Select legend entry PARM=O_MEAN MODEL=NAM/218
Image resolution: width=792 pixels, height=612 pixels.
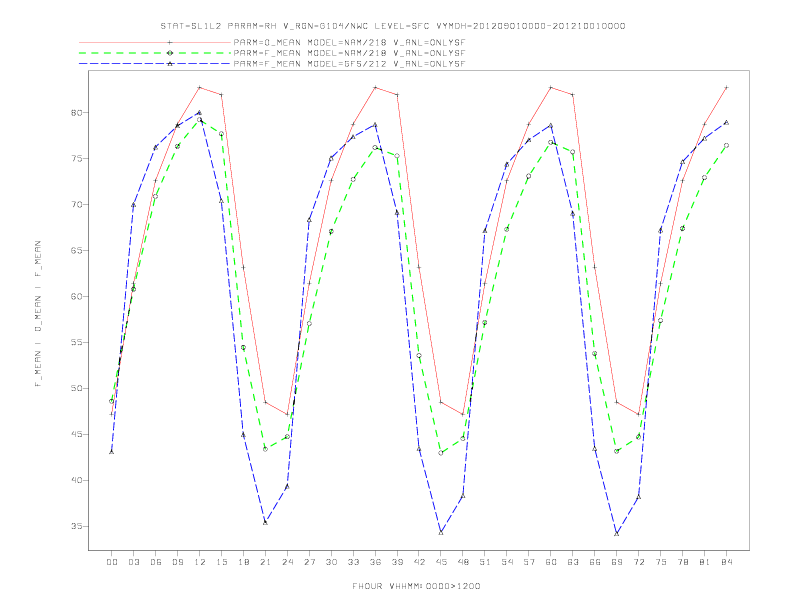(349, 42)
